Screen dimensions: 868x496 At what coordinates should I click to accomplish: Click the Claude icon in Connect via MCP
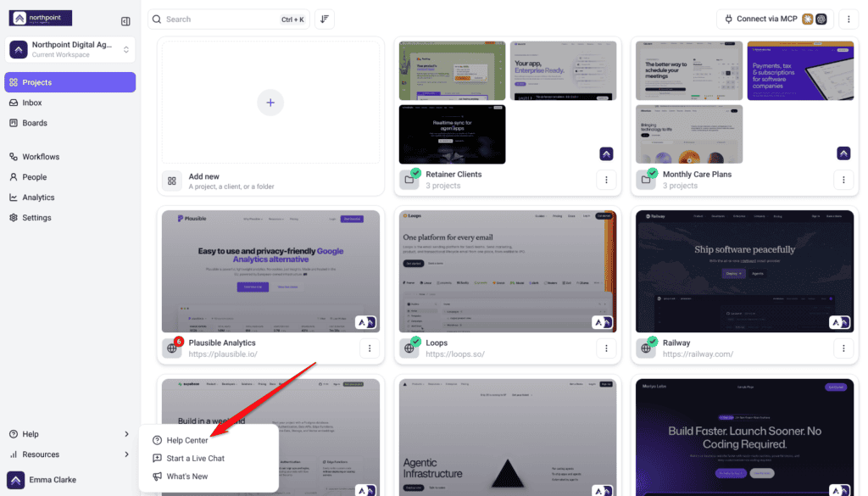click(808, 19)
